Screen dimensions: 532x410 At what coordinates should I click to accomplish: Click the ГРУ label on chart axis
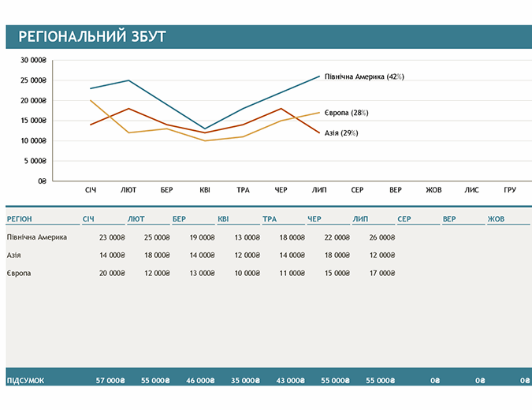coord(510,190)
